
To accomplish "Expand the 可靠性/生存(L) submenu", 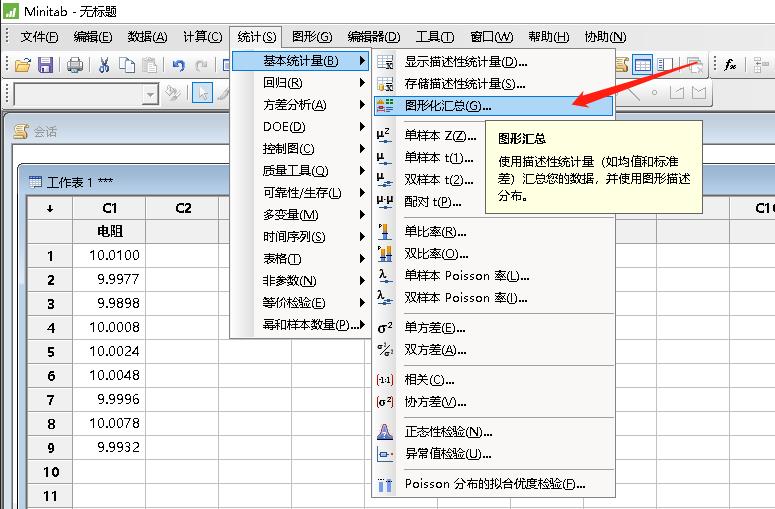I will 301,193.
